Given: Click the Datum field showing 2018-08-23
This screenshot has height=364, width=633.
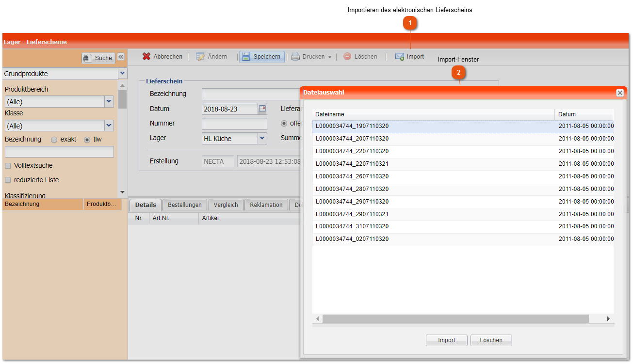Looking at the screenshot, I should click(230, 109).
